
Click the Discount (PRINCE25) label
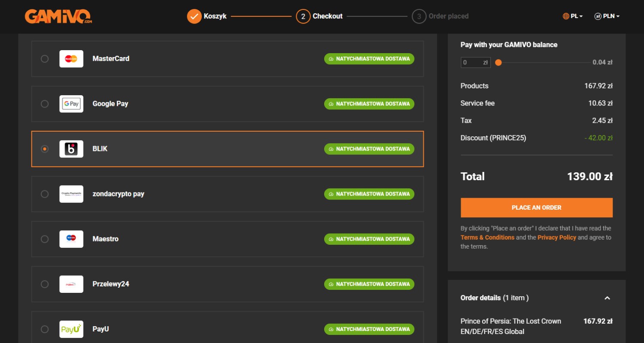pos(493,138)
